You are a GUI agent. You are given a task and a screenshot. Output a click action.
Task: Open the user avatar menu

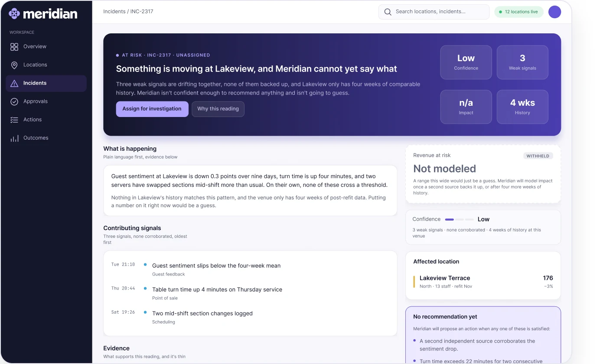554,12
